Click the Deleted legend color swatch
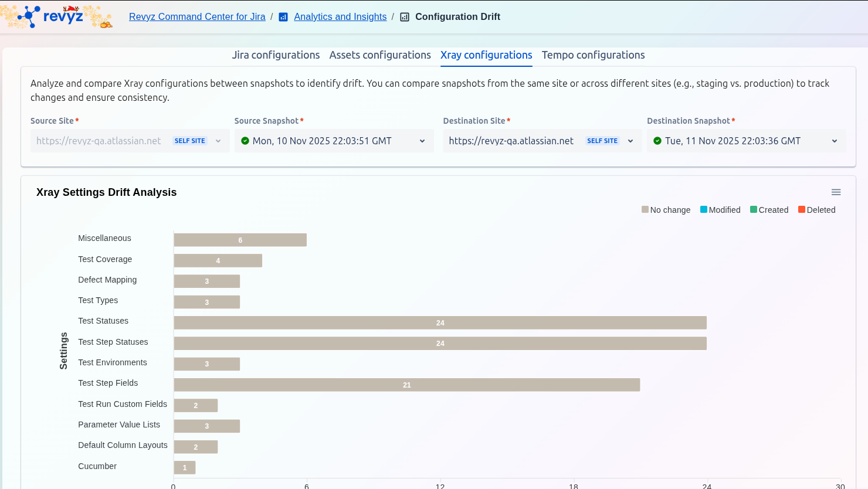The image size is (868, 489). [802, 210]
